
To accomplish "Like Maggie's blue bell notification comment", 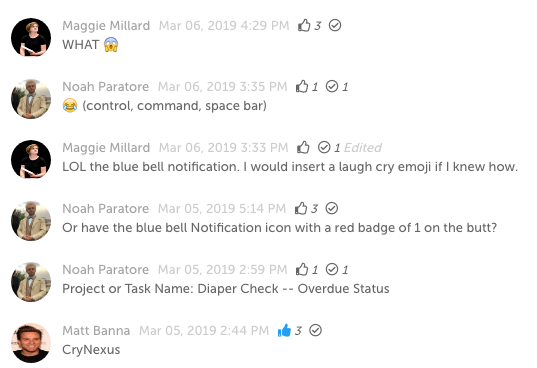I will point(303,147).
